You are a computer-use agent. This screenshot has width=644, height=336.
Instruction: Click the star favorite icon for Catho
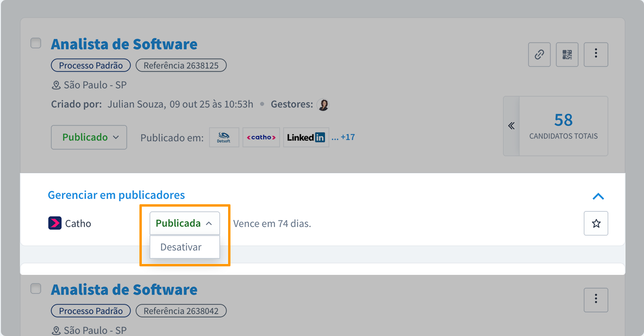tap(596, 223)
